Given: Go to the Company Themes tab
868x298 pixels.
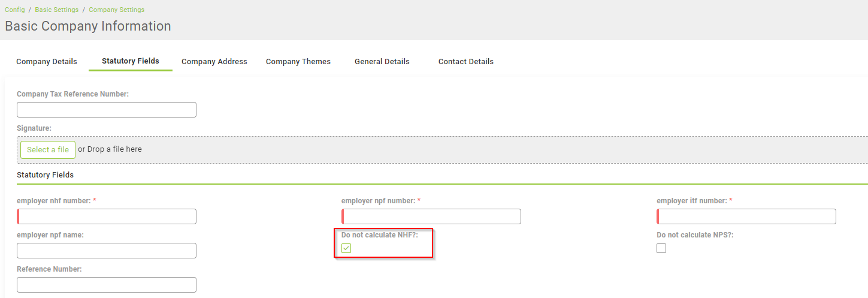Looking at the screenshot, I should click(298, 62).
